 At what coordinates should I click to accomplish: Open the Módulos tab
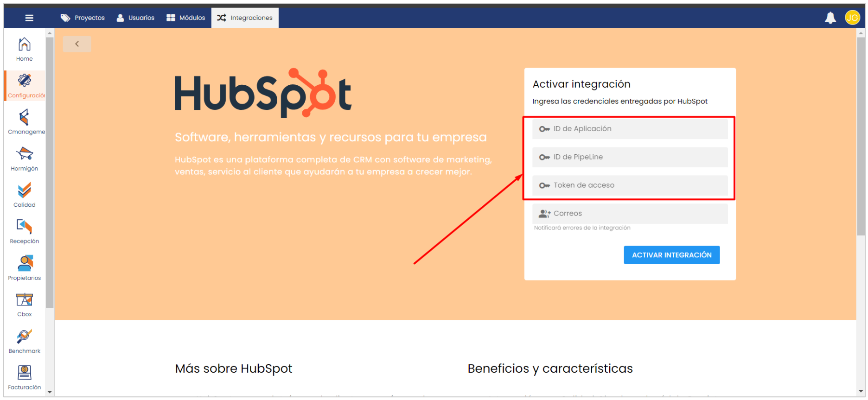coord(186,18)
